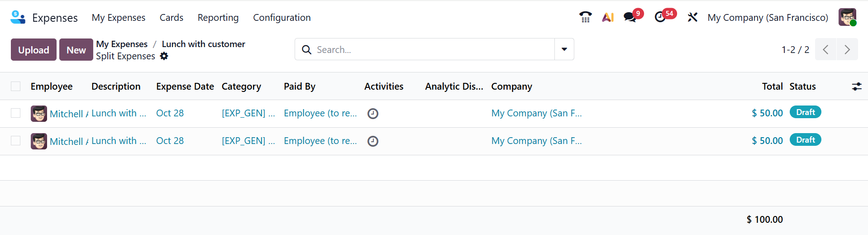Open the optional columns settings toggle
This screenshot has height=235, width=868.
[857, 86]
